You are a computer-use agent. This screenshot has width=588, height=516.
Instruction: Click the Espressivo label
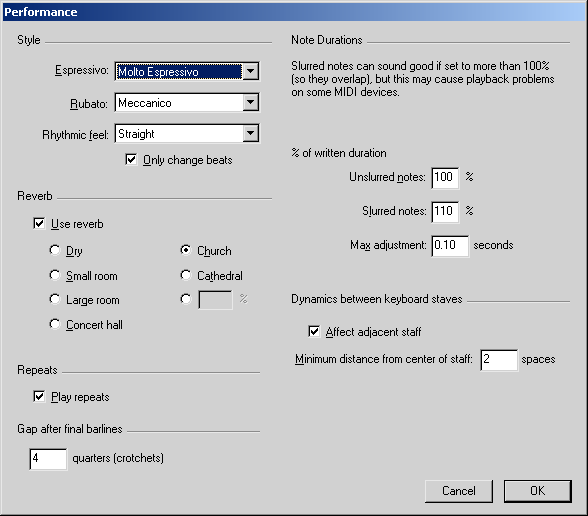click(81, 70)
